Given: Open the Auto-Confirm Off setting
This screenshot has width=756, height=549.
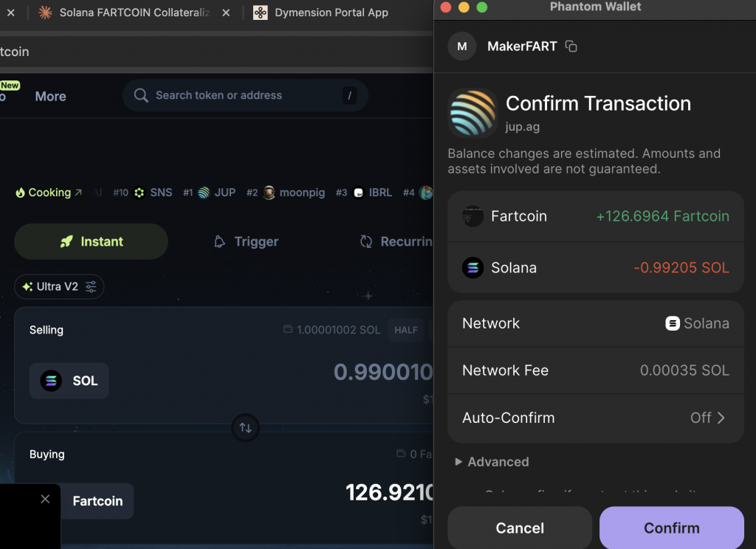Looking at the screenshot, I should tap(707, 418).
